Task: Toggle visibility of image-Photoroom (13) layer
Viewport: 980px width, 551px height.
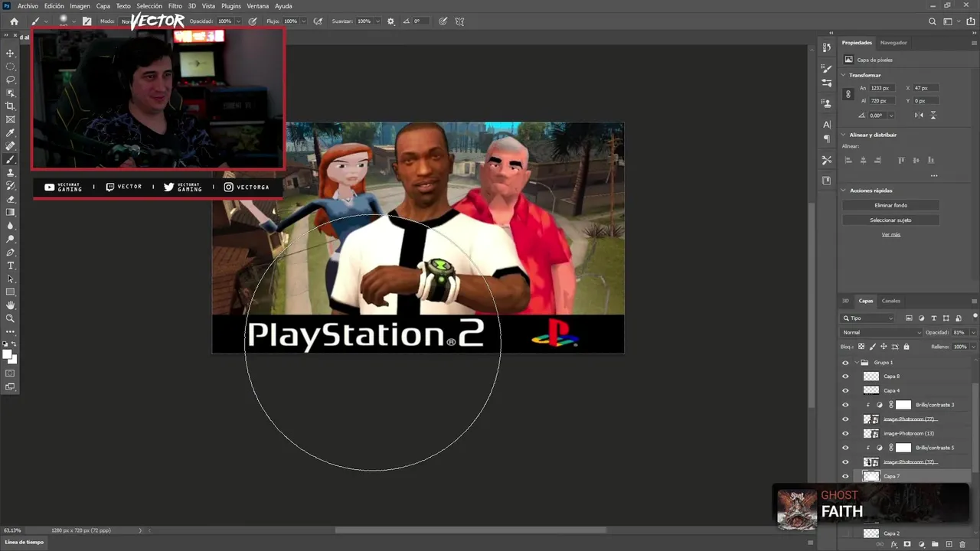Action: coord(845,433)
